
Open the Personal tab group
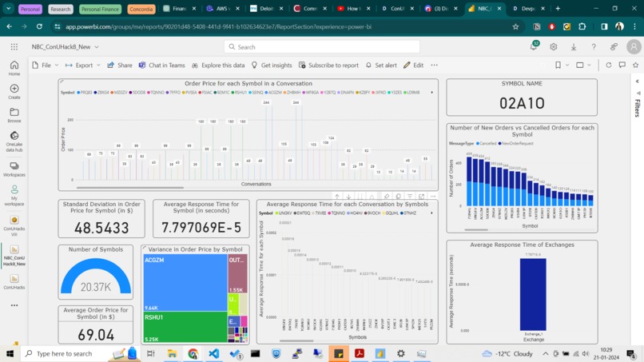[x=30, y=9]
